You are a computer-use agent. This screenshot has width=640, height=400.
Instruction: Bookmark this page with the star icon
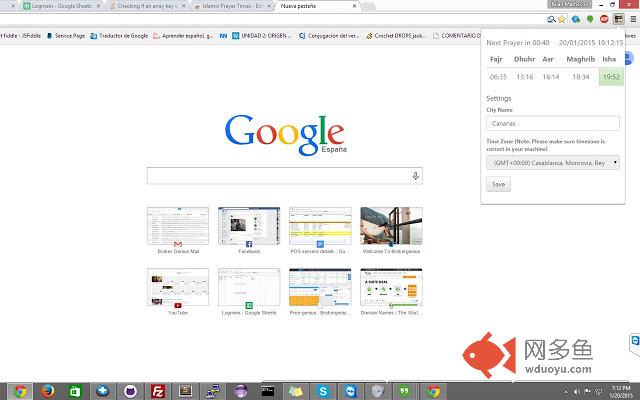[562, 19]
